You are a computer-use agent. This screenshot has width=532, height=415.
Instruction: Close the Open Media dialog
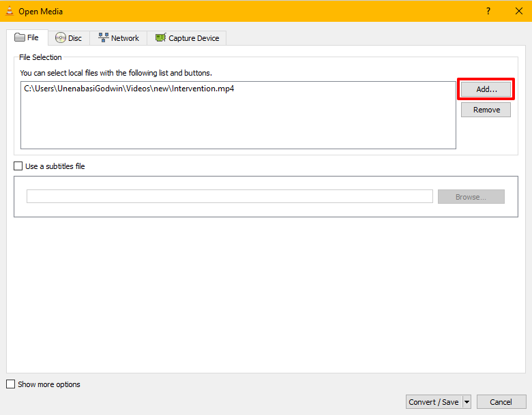point(519,11)
